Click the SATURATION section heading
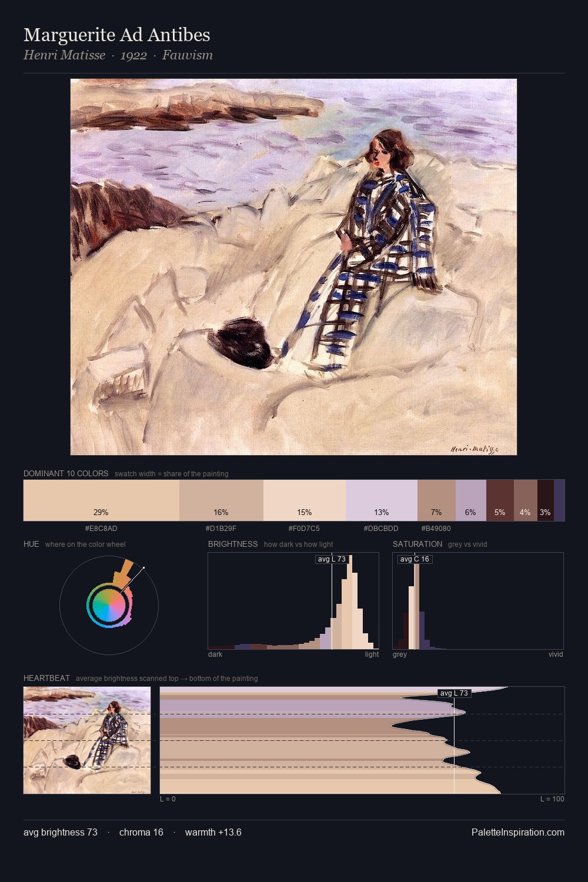The width and height of the screenshot is (588, 882). click(x=417, y=544)
